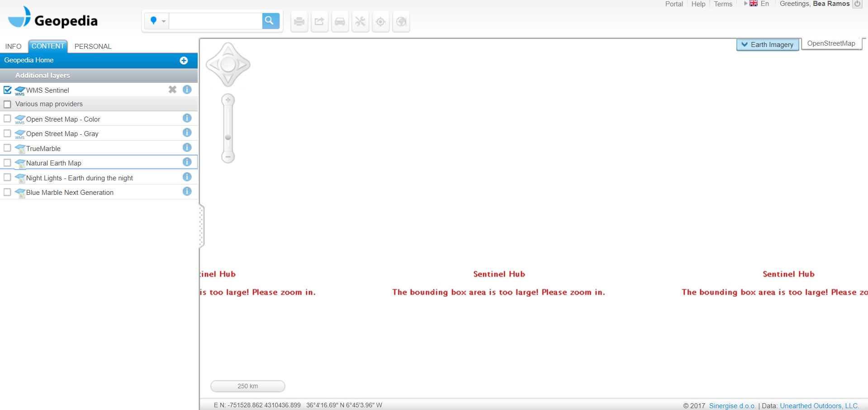
Task: Show info for Night Lights layer
Action: [187, 177]
